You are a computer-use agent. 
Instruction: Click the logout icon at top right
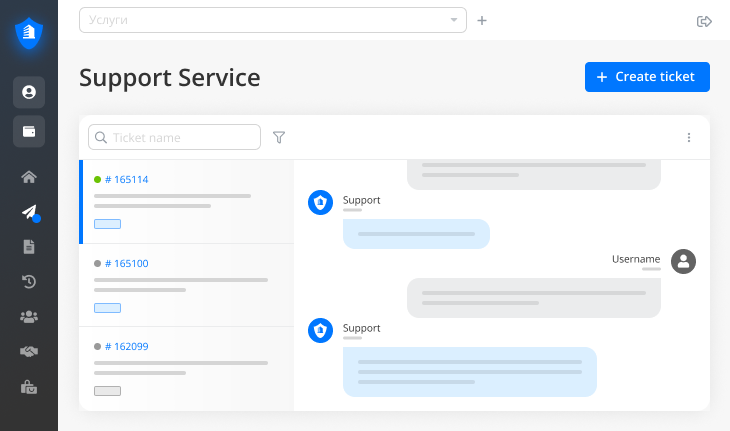[704, 21]
